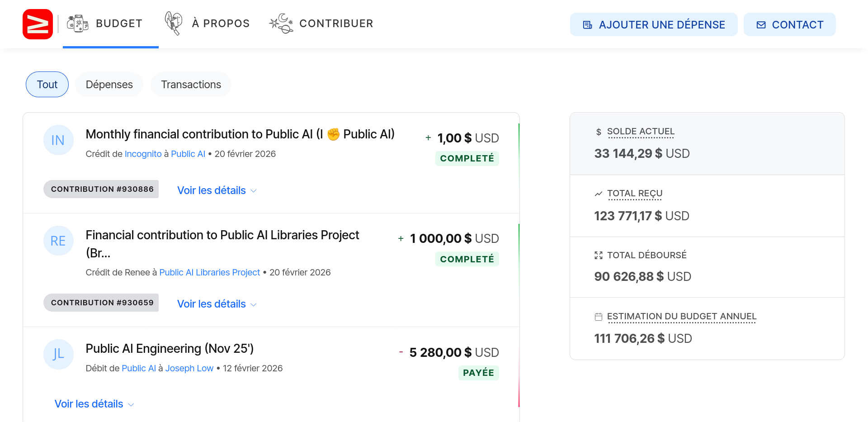
Task: Click the À Propos plant icon
Action: click(x=174, y=24)
